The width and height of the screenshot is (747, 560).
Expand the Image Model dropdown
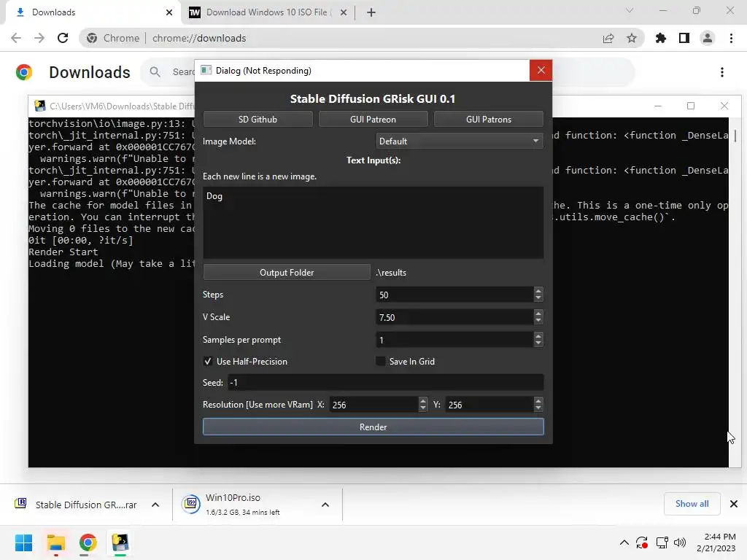pyautogui.click(x=460, y=141)
